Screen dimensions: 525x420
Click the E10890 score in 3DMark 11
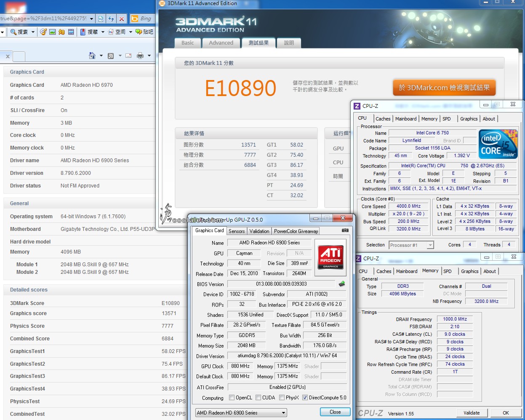tap(240, 88)
